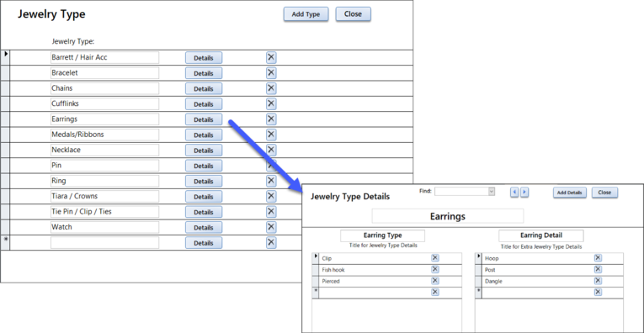This screenshot has width=644, height=333.
Task: Remove the Clip earring type entry
Action: coord(435,258)
